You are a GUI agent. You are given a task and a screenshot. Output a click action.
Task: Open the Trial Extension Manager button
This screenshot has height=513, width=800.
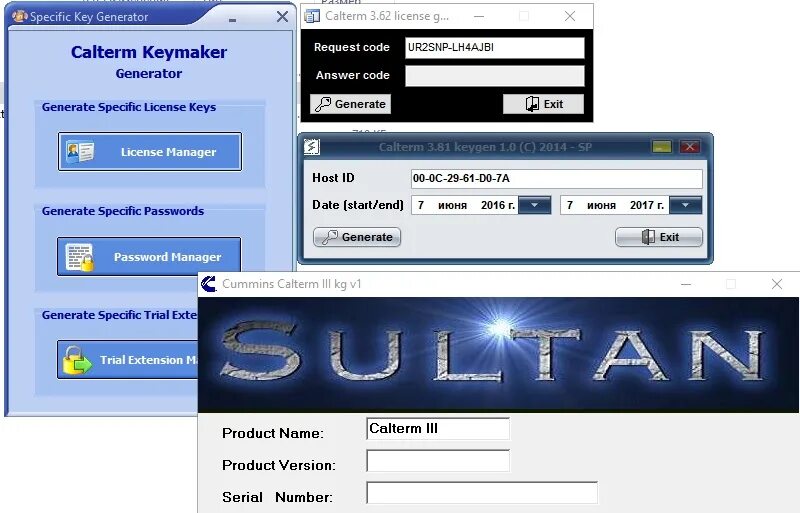[x=128, y=359]
